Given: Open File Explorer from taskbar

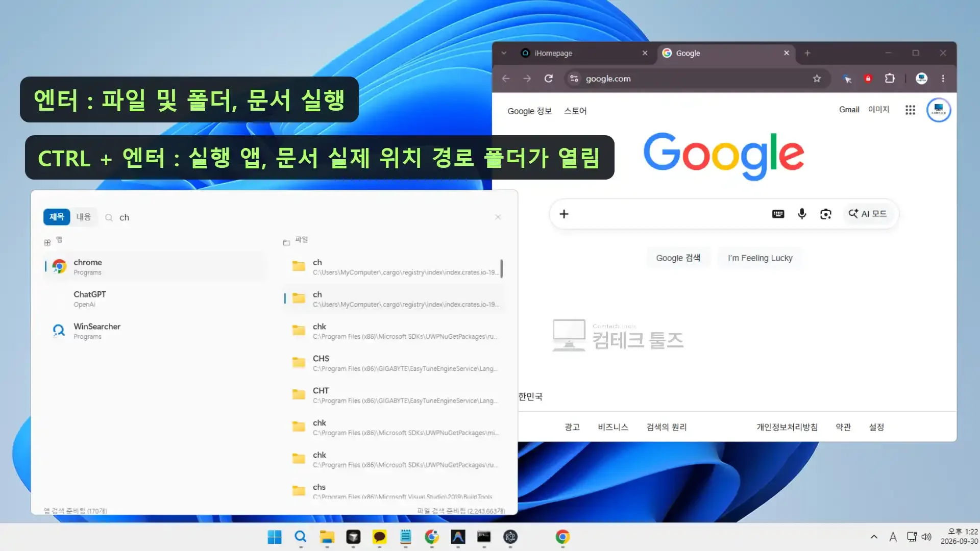Looking at the screenshot, I should coord(327,537).
